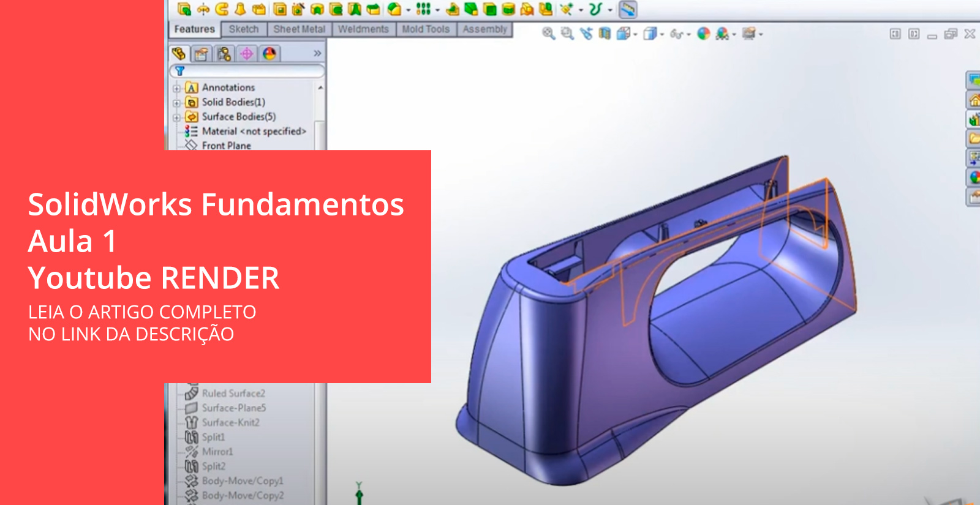Open the ConfigurationManager tab icon

[224, 54]
